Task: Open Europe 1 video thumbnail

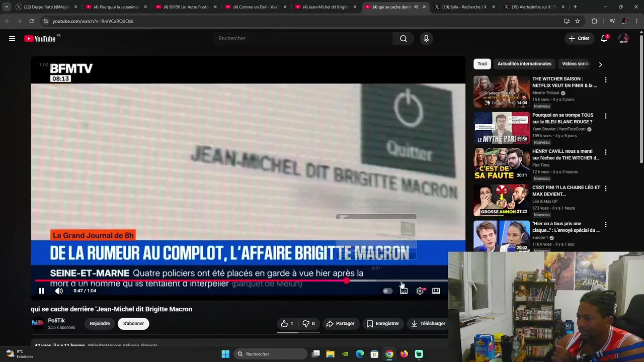Action: [502, 235]
